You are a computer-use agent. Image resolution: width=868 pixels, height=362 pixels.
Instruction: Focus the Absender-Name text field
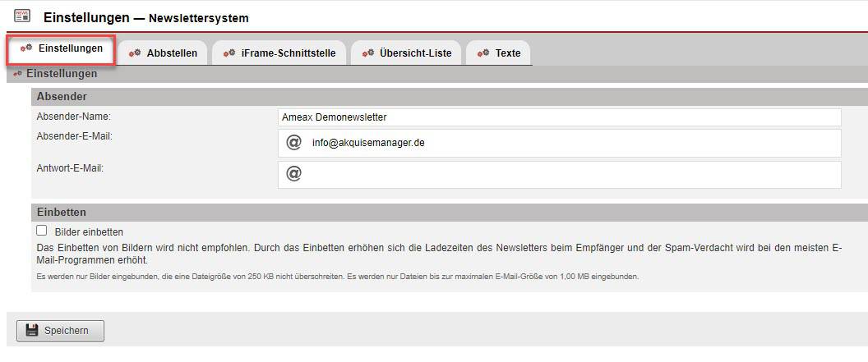[559, 117]
